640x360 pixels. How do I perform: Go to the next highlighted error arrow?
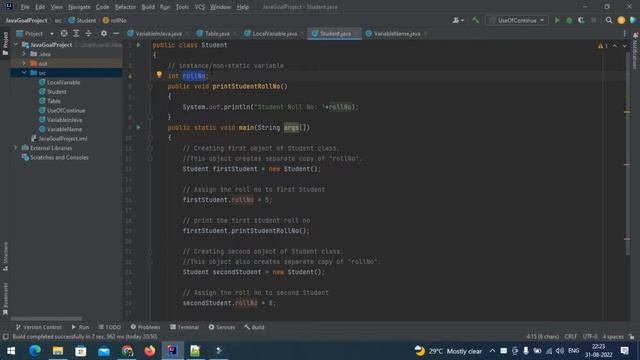(624, 46)
